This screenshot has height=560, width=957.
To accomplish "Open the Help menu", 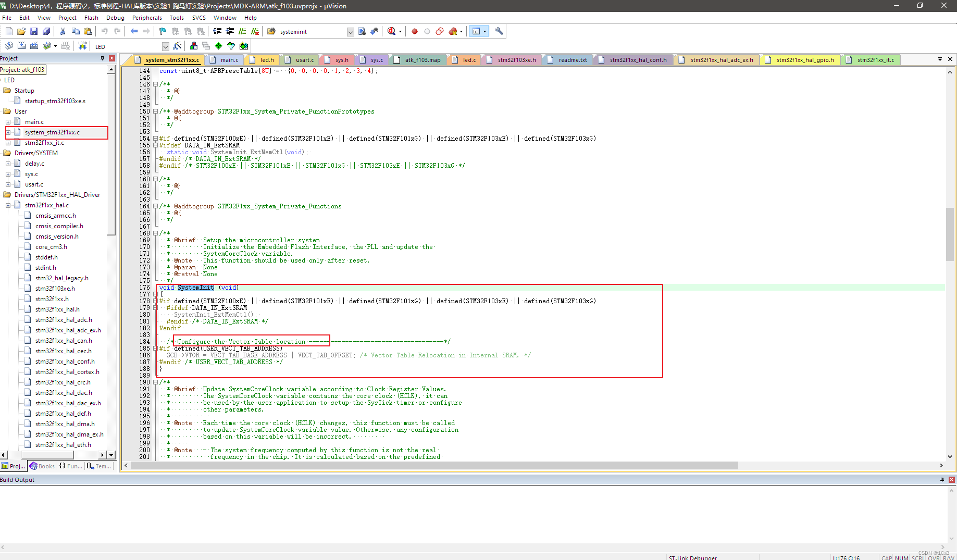I will [251, 18].
